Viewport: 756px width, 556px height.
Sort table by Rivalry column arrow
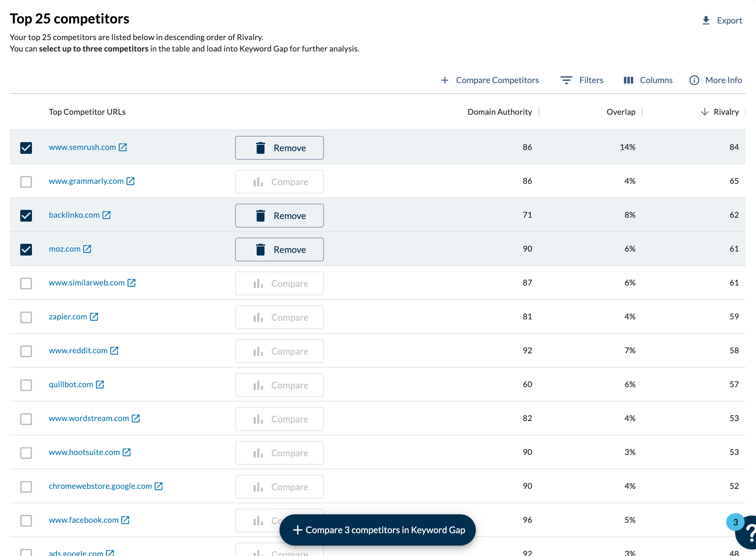pos(704,112)
